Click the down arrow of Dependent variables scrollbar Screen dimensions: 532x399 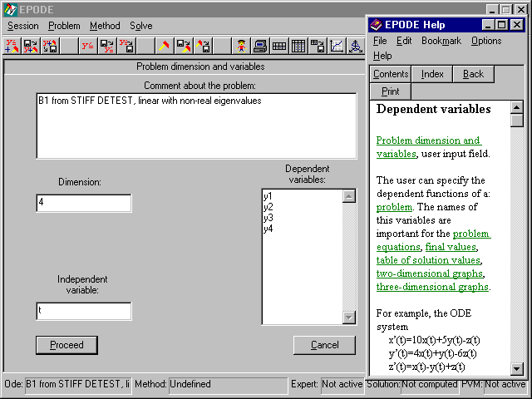(349, 318)
